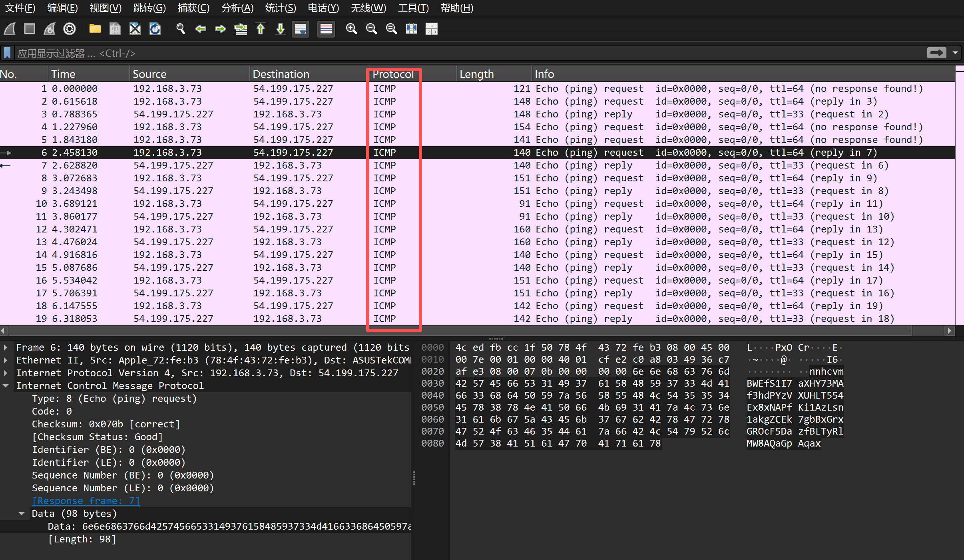Zoom in on the packet list text
The image size is (964, 560).
[351, 29]
